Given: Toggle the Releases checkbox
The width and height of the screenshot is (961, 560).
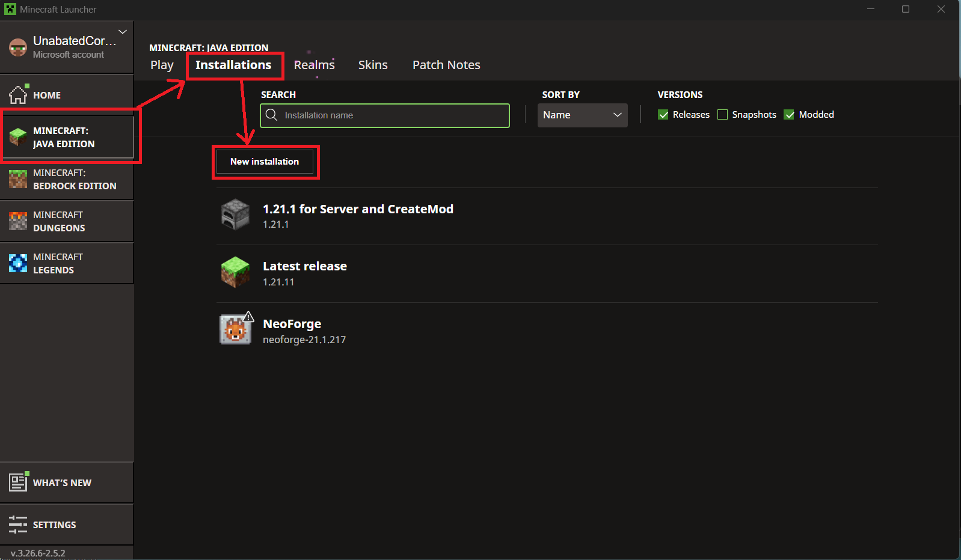Looking at the screenshot, I should [x=663, y=115].
